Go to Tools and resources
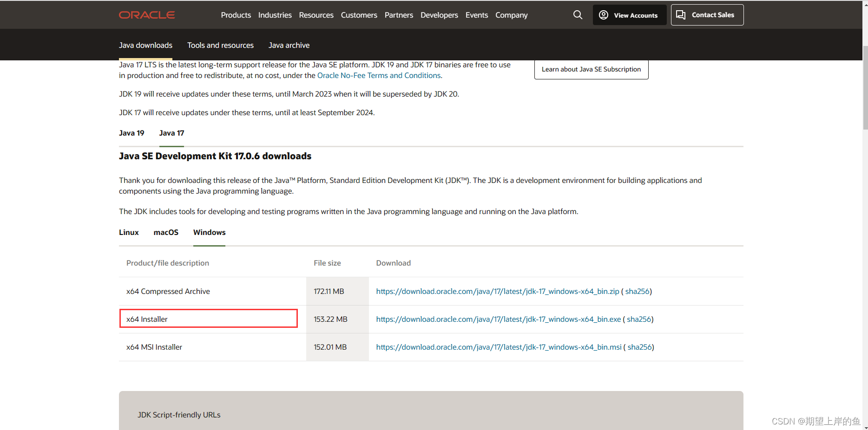 click(220, 45)
